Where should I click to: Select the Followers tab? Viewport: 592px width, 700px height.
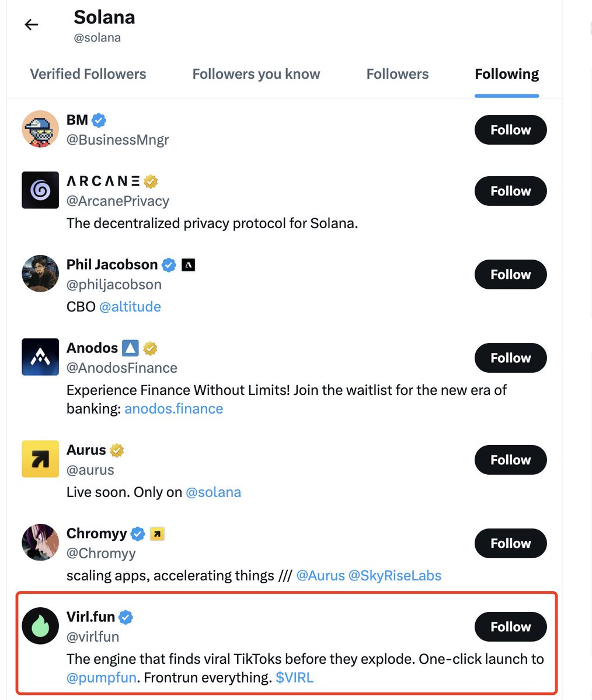398,74
